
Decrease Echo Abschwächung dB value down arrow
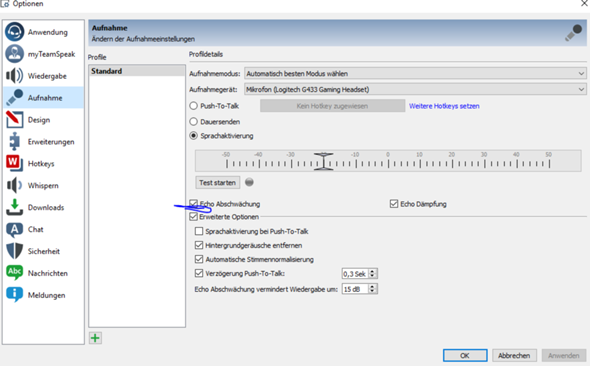click(x=373, y=292)
